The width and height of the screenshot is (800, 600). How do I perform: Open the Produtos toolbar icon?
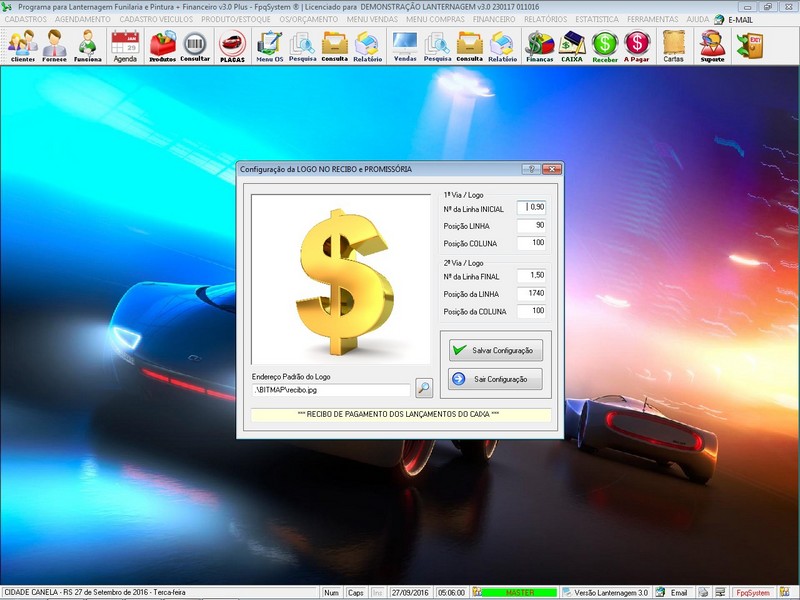pos(162,45)
